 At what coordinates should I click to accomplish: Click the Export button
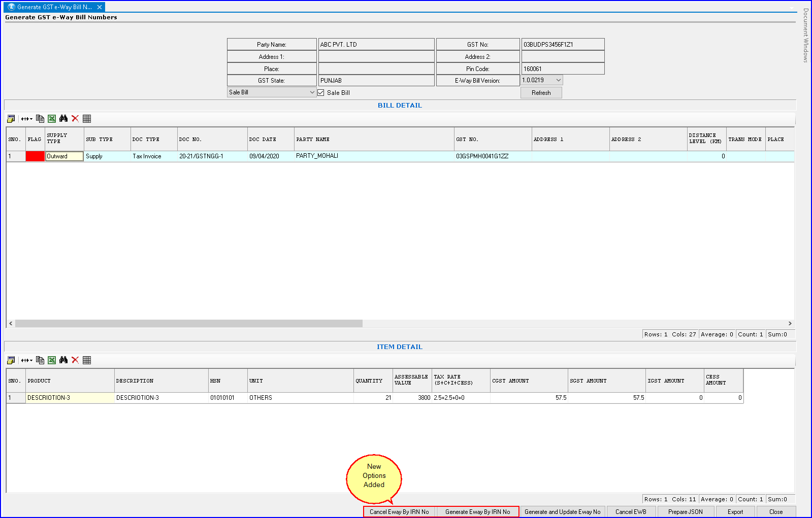(735, 512)
